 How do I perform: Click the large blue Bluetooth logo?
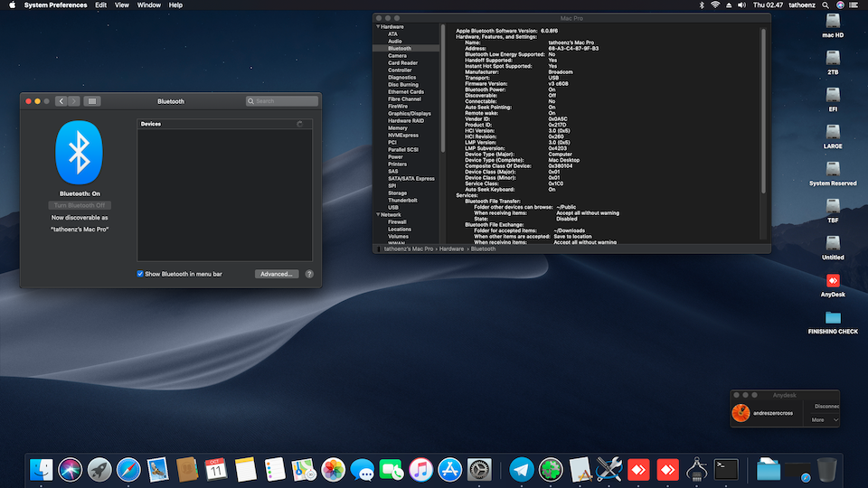[80, 150]
